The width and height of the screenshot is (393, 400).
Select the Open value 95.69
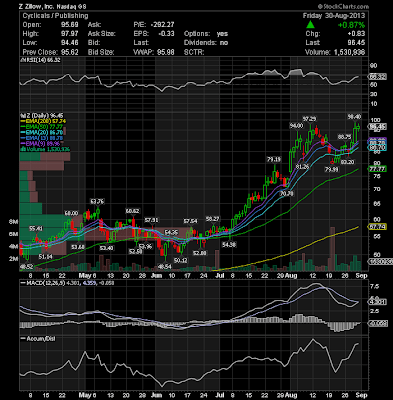pyautogui.click(x=69, y=25)
